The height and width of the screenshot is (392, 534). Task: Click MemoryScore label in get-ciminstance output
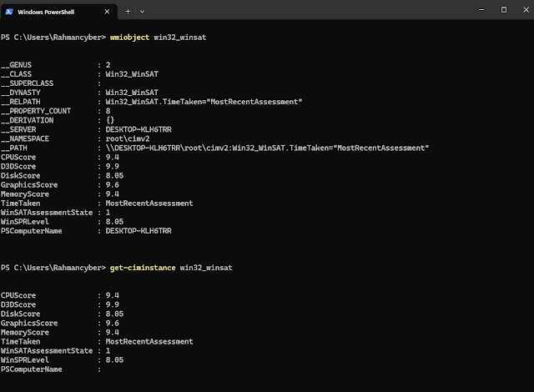point(25,332)
